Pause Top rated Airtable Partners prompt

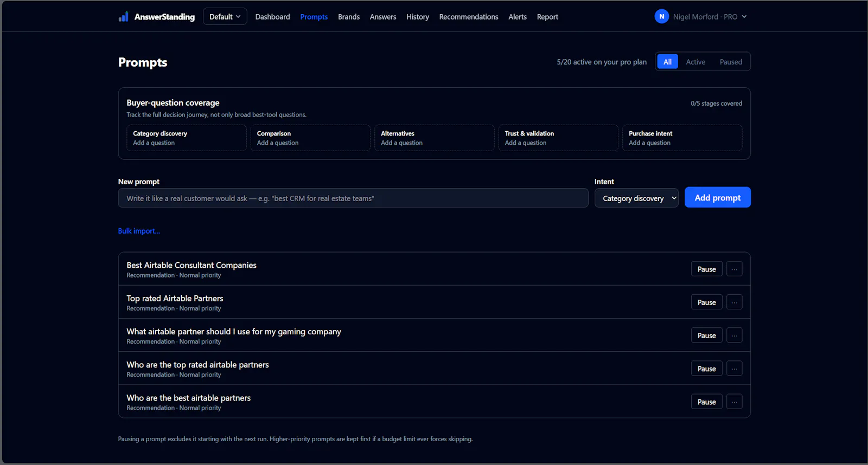click(x=706, y=302)
